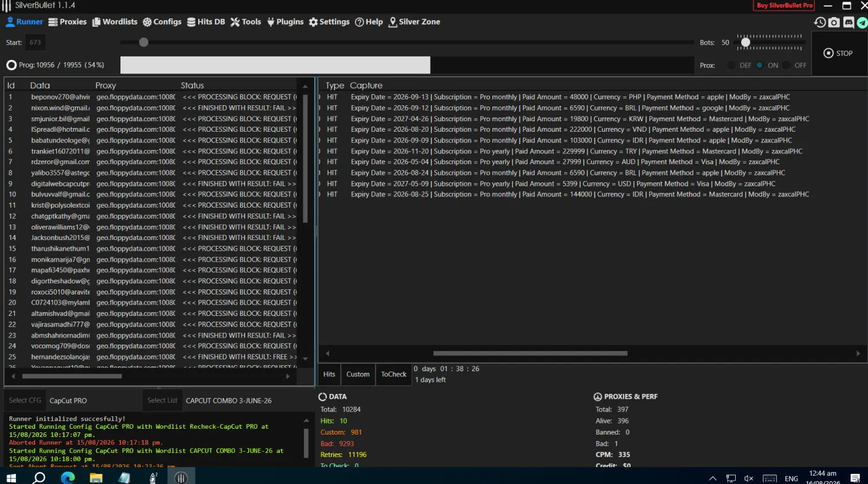The width and height of the screenshot is (868, 484).
Task: Launch Microsoft Edge from the taskbar
Action: pos(68,478)
